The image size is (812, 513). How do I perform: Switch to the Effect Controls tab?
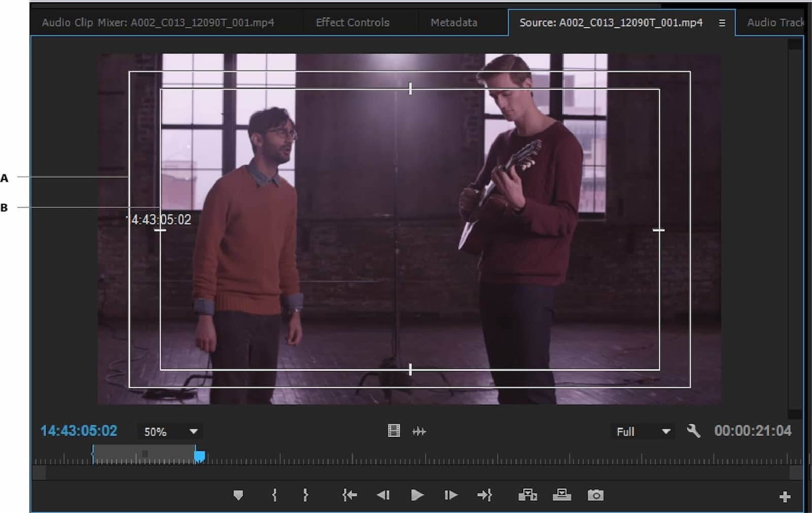tap(352, 22)
